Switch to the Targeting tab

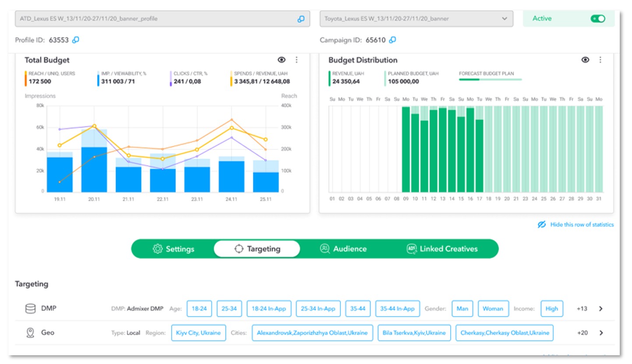(x=257, y=249)
